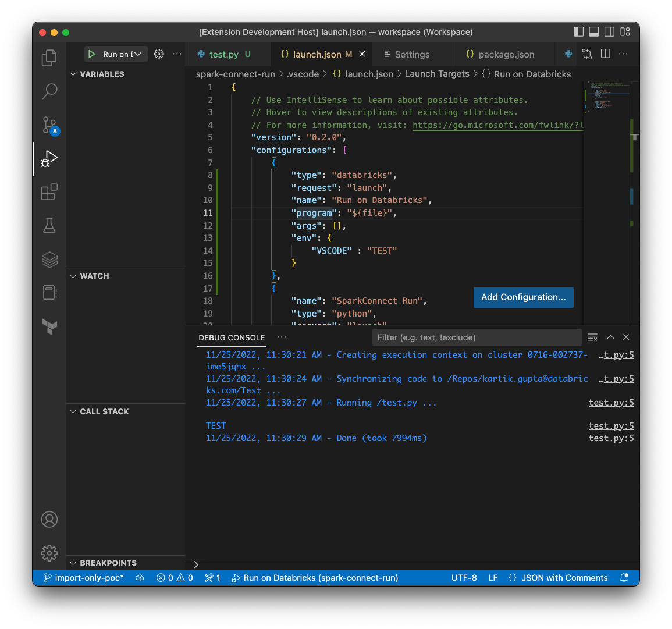
Task: Maximize the panel with the up chevron
Action: click(611, 337)
